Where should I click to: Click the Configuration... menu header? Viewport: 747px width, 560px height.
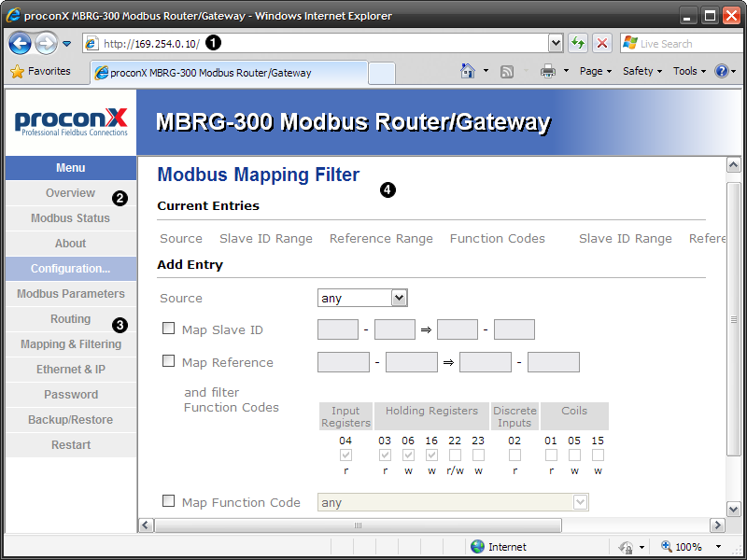coord(71,269)
